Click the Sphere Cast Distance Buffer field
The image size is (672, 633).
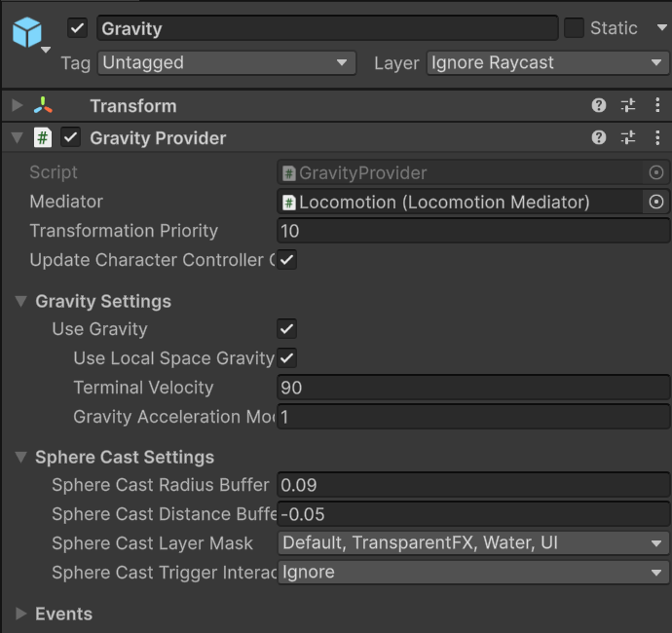tap(473, 514)
